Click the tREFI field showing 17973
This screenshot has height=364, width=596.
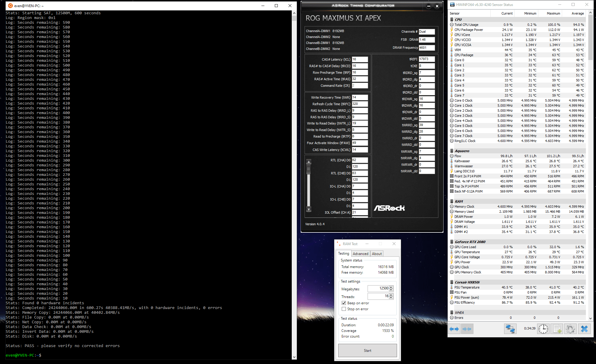[427, 59]
